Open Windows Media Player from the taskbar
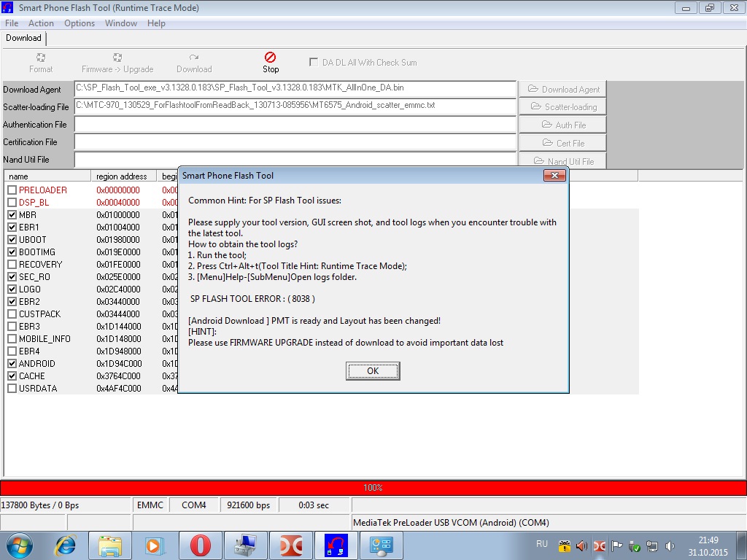 point(154,545)
